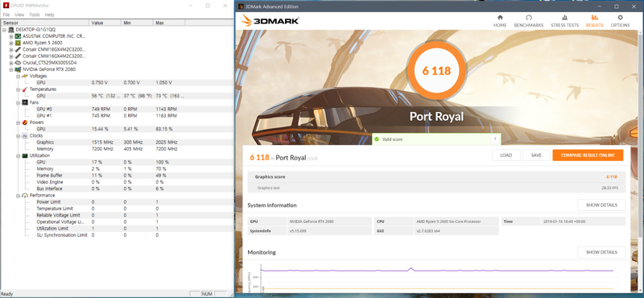644x298 pixels.
Task: Click the Sensor column header
Action: [x=45, y=23]
